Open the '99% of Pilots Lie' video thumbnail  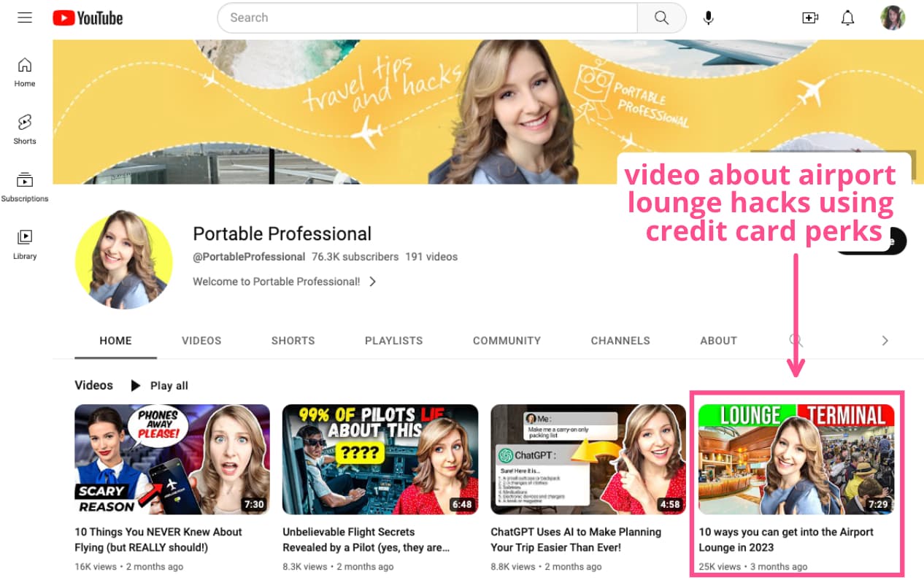point(380,460)
